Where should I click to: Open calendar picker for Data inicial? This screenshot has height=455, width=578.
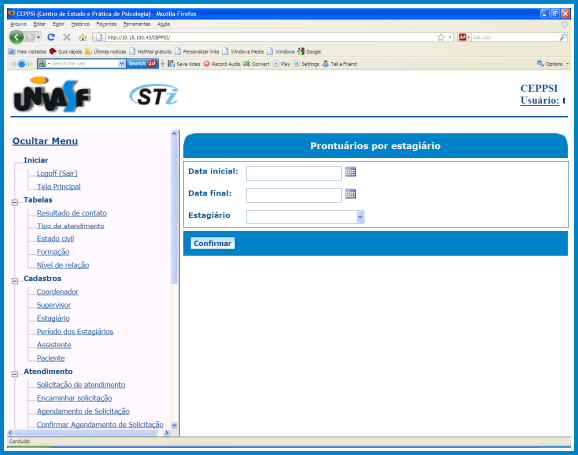[350, 172]
